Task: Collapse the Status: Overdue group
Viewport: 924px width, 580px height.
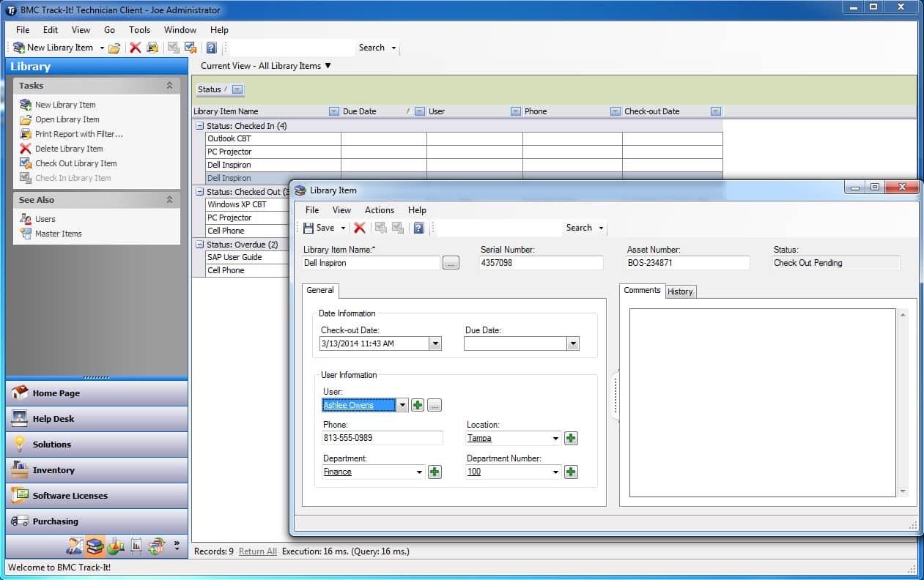Action: point(199,245)
